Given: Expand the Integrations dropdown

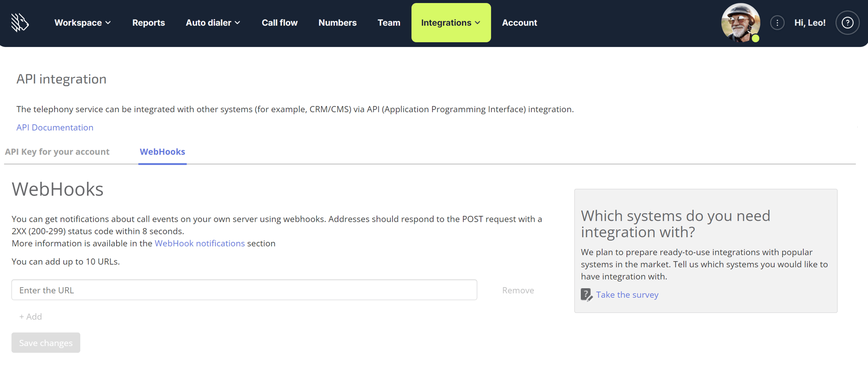Looking at the screenshot, I should coord(450,23).
